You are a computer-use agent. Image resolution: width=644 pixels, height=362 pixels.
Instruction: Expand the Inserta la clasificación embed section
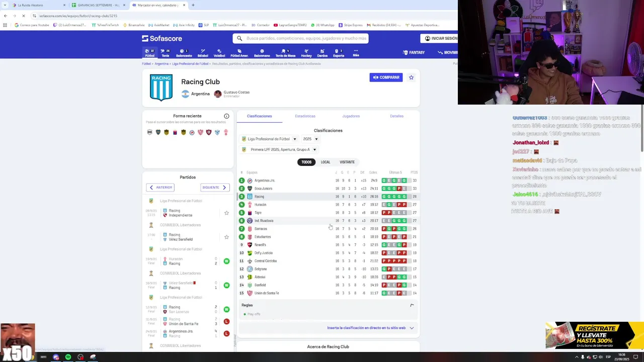[412, 328]
